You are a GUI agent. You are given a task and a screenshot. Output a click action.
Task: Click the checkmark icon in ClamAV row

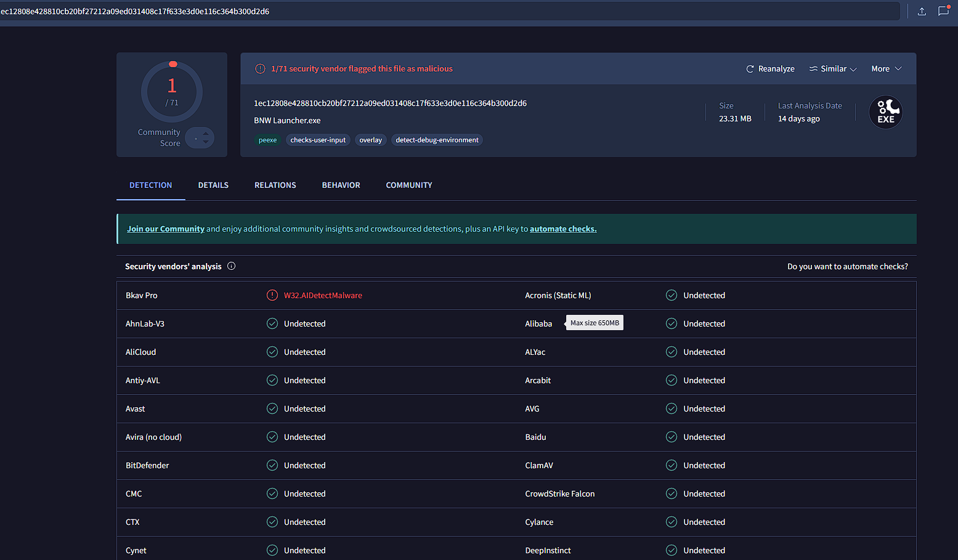[672, 465]
